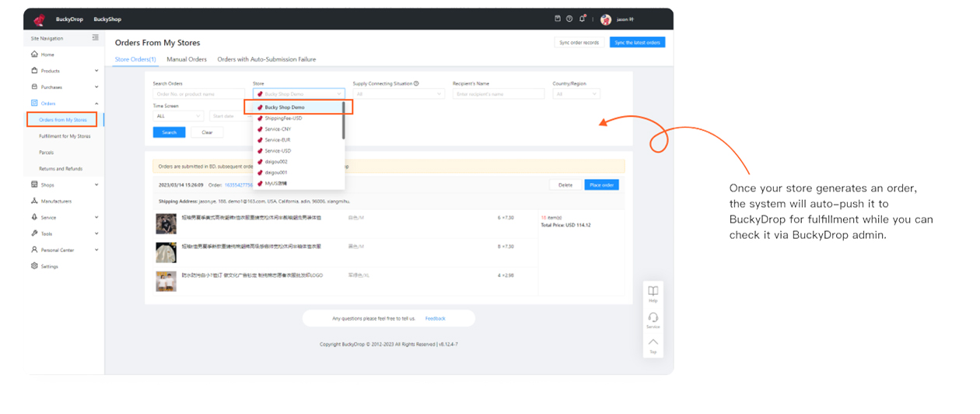
Task: Open Orders from My Stores
Action: pyautogui.click(x=62, y=120)
